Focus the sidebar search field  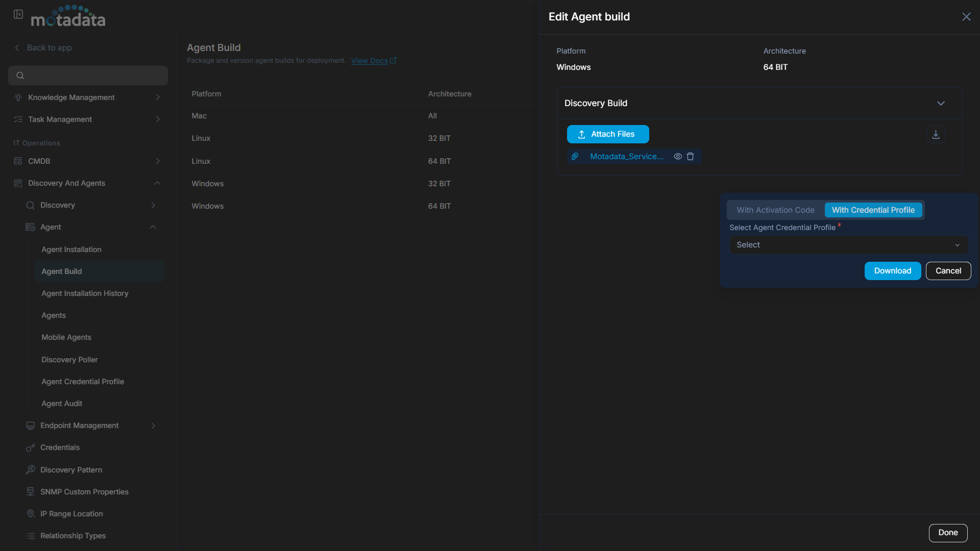click(88, 76)
